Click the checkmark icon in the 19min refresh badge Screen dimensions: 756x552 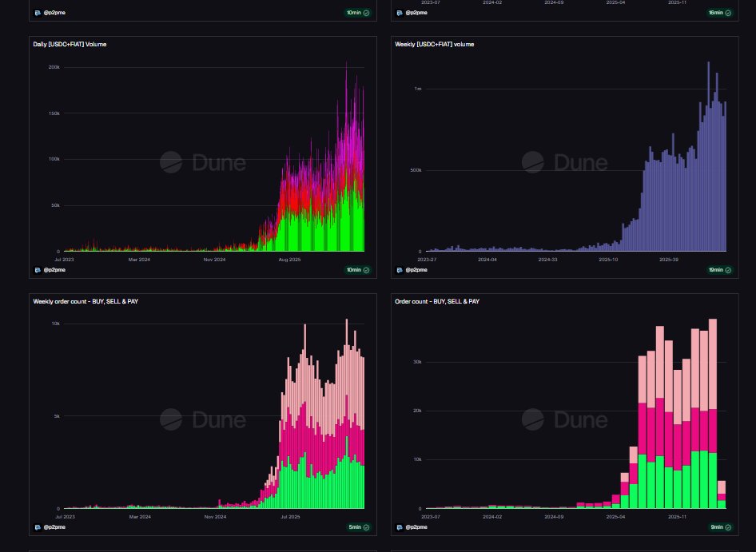click(x=728, y=270)
